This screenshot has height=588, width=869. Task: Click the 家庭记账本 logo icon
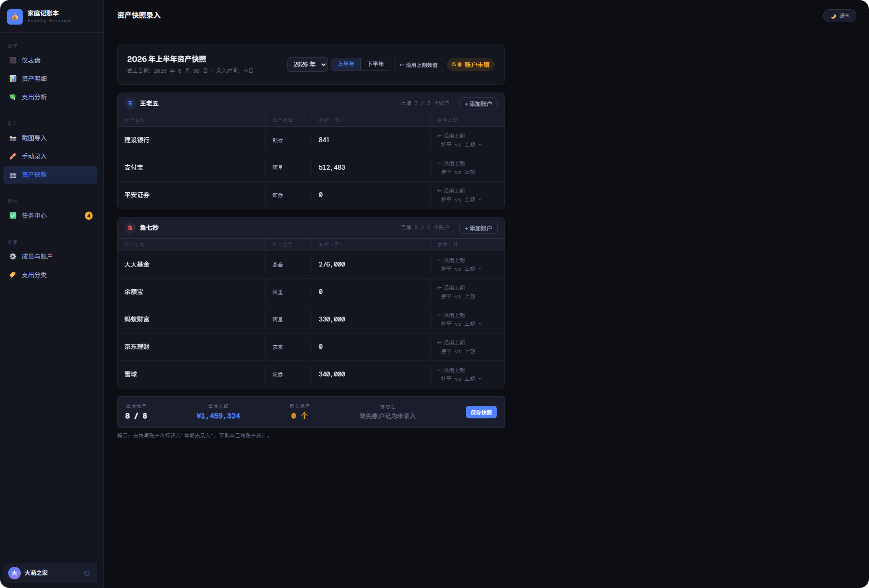click(15, 17)
